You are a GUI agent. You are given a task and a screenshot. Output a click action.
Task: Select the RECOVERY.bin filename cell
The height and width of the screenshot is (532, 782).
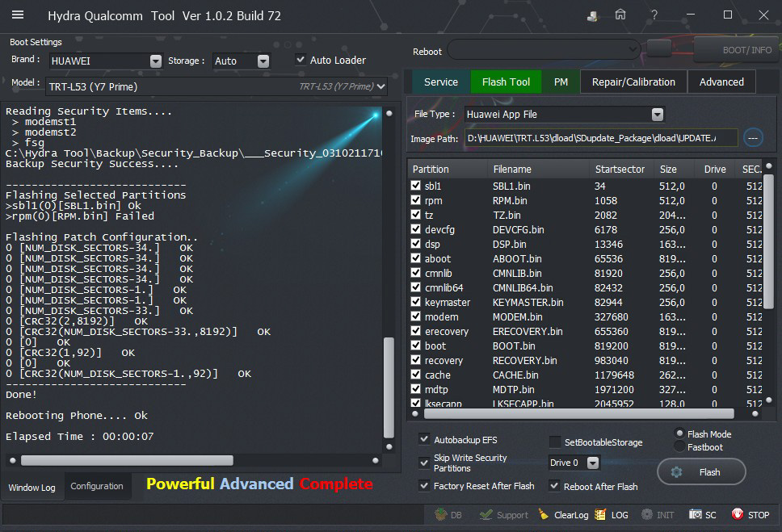pos(524,360)
